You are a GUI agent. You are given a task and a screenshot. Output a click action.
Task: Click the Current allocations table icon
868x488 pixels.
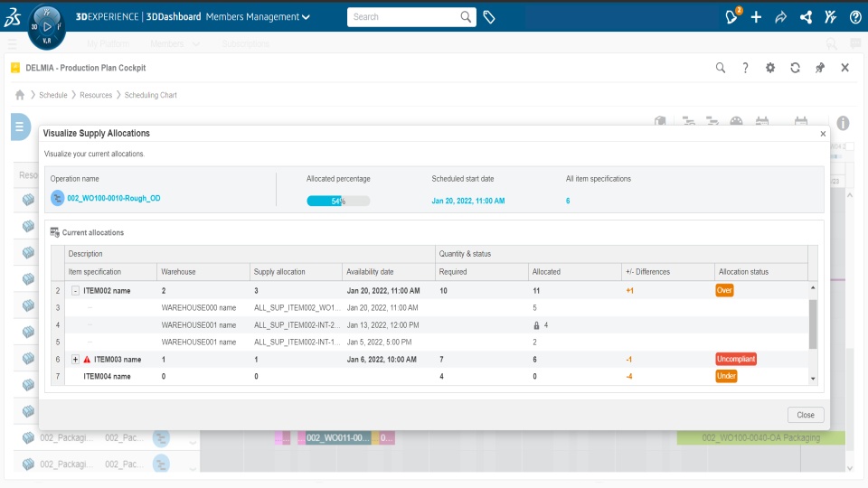point(55,232)
